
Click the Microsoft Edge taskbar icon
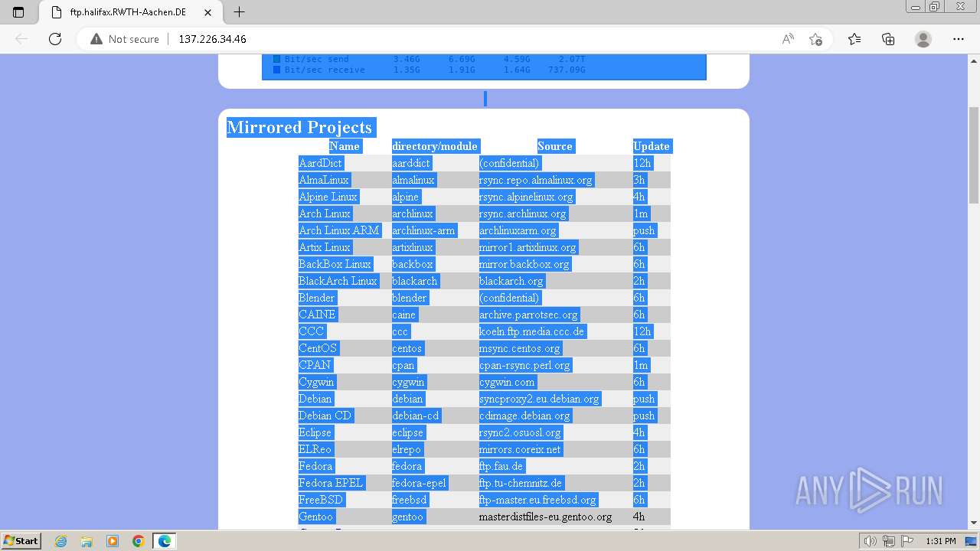(165, 541)
